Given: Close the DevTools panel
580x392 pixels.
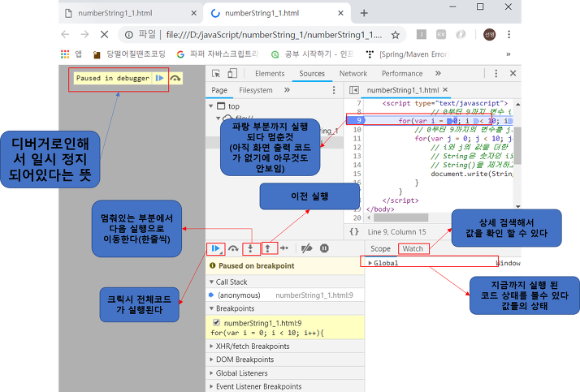Looking at the screenshot, I should (x=513, y=73).
